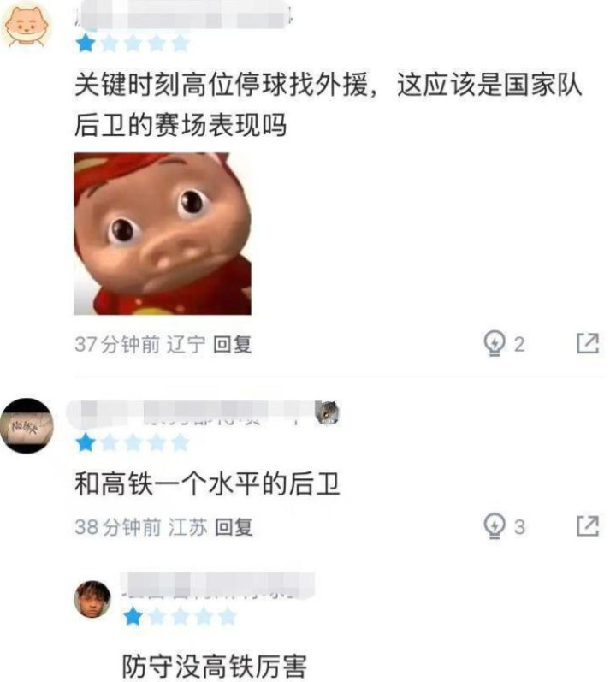Open the pig cartoon meme image

point(163,234)
